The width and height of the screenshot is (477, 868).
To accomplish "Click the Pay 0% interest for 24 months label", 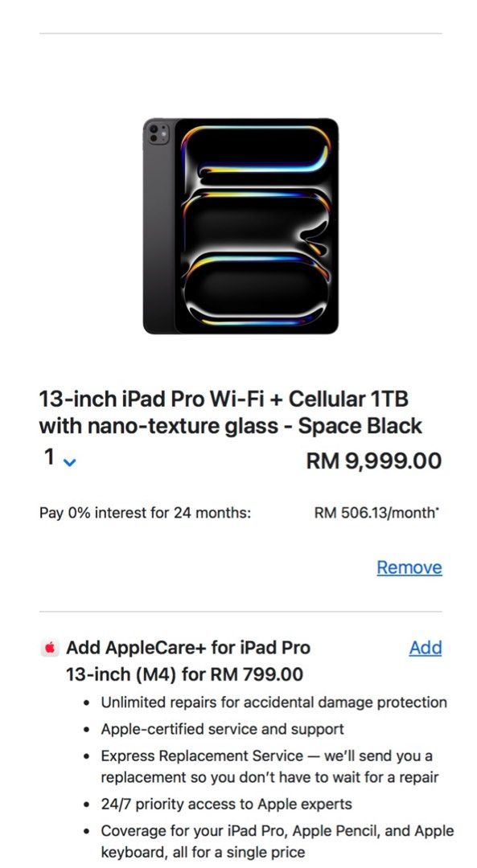I will 144,512.
